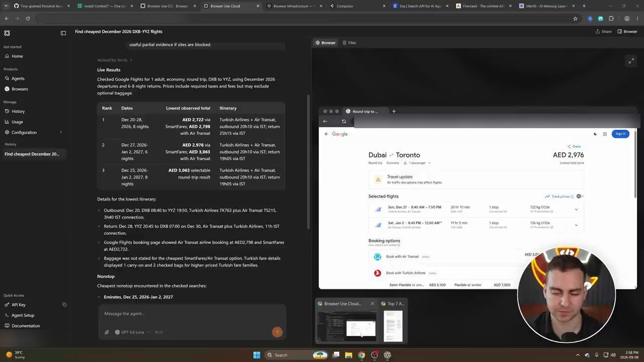The height and width of the screenshot is (362, 644).
Task: Open Chrome from the Windows taskbar
Action: 361,355
